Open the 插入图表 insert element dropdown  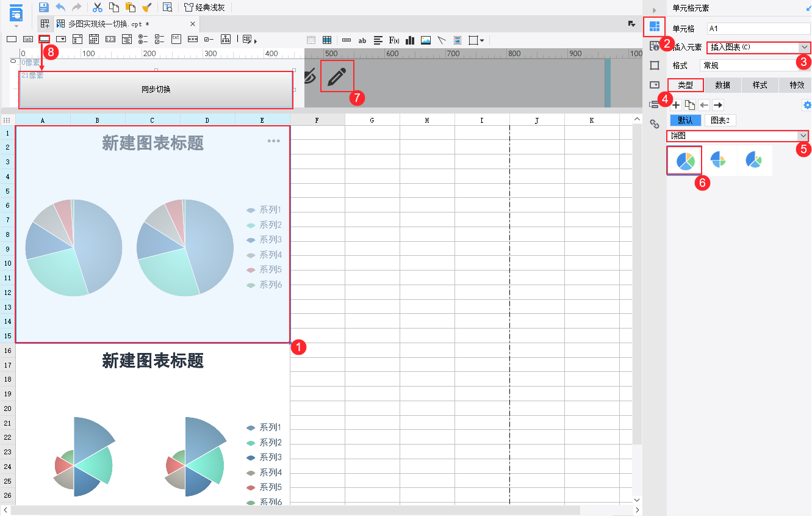pos(759,47)
